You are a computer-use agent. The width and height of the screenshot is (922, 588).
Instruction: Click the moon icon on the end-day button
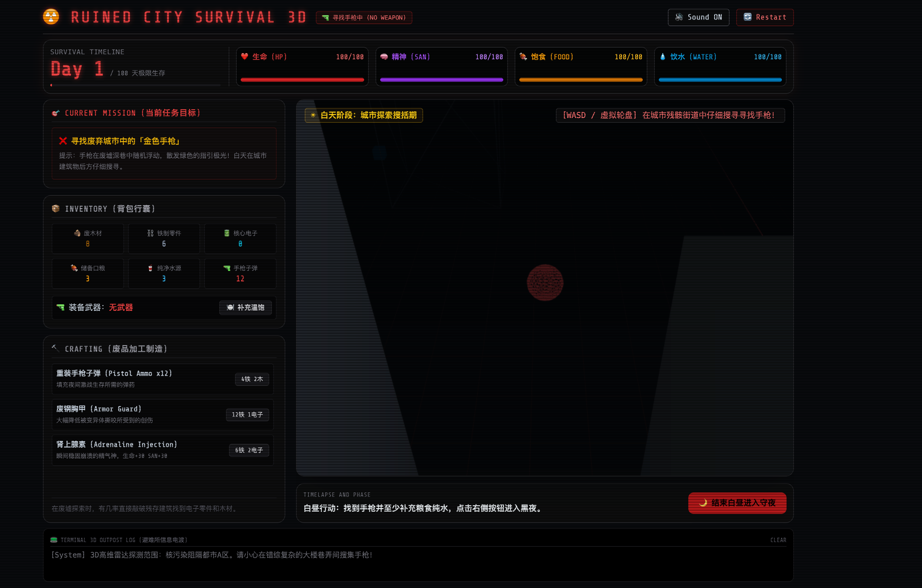pos(703,503)
